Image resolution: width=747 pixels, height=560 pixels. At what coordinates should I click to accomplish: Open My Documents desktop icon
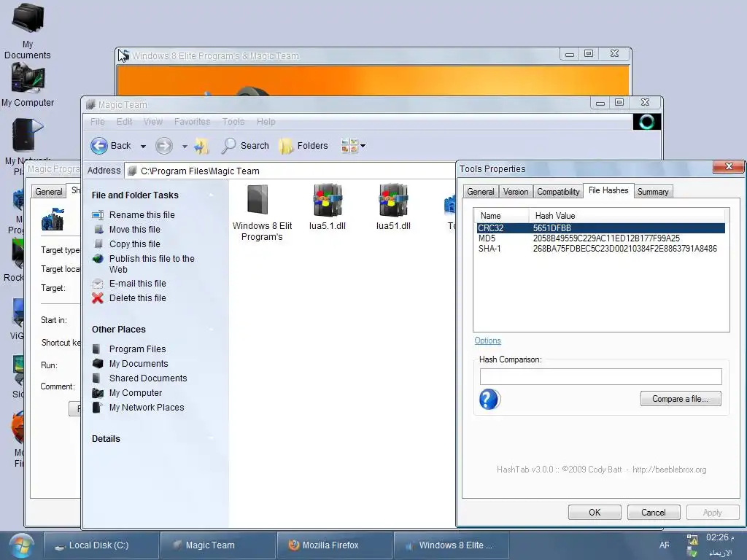tap(28, 31)
